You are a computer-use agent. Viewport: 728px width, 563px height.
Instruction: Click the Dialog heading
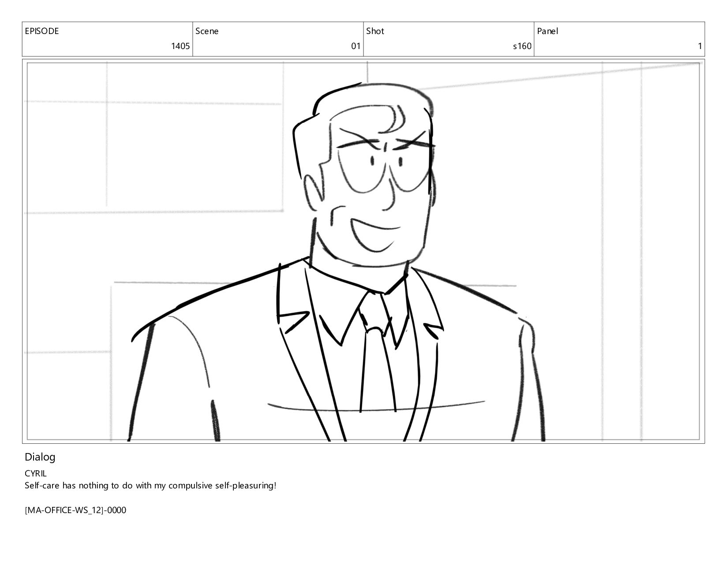pyautogui.click(x=40, y=457)
